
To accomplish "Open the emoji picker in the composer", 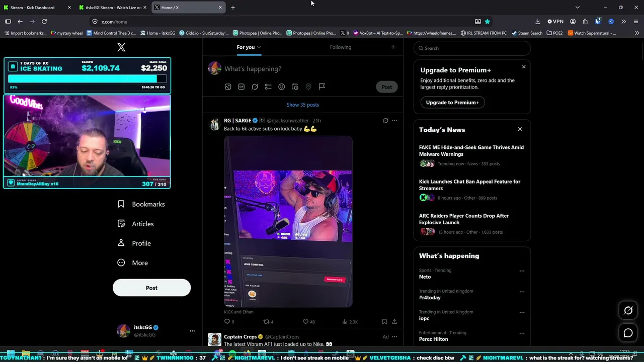I will (282, 87).
